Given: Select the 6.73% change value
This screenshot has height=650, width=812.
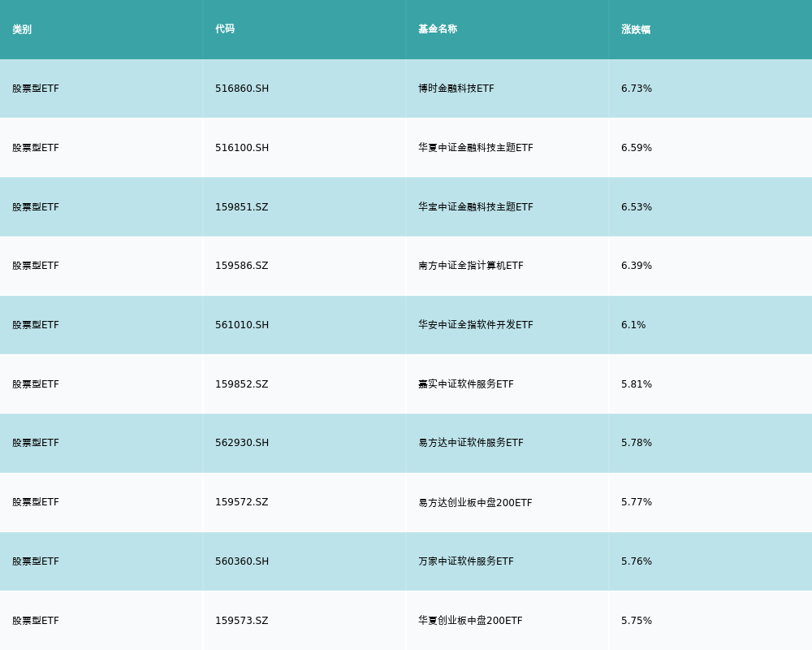Looking at the screenshot, I should (637, 89).
